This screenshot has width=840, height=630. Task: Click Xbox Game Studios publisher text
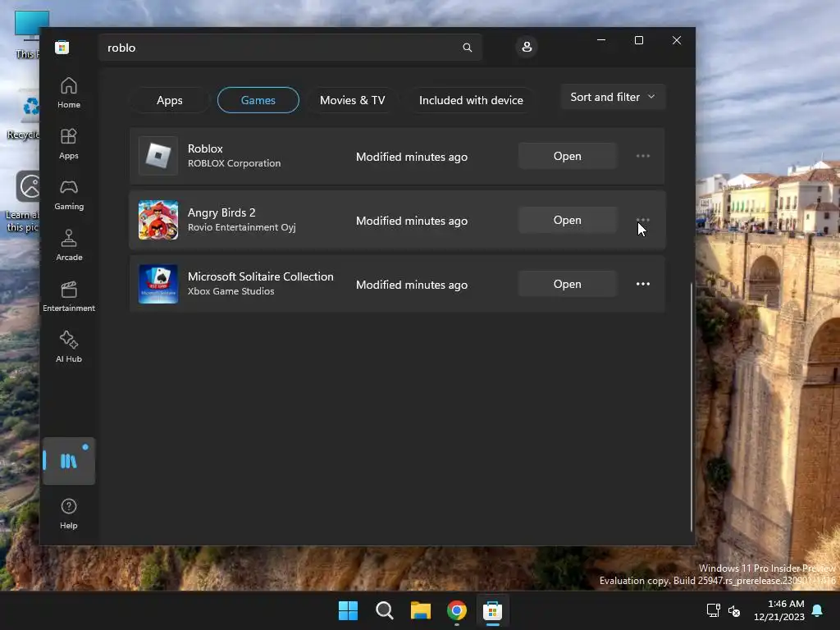click(231, 291)
